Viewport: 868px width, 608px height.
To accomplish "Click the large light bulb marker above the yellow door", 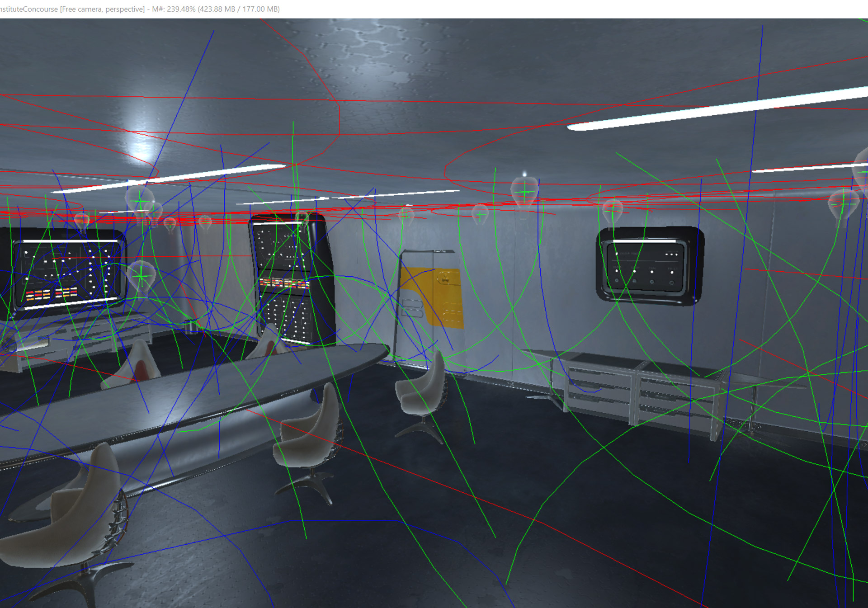I will click(x=524, y=192).
